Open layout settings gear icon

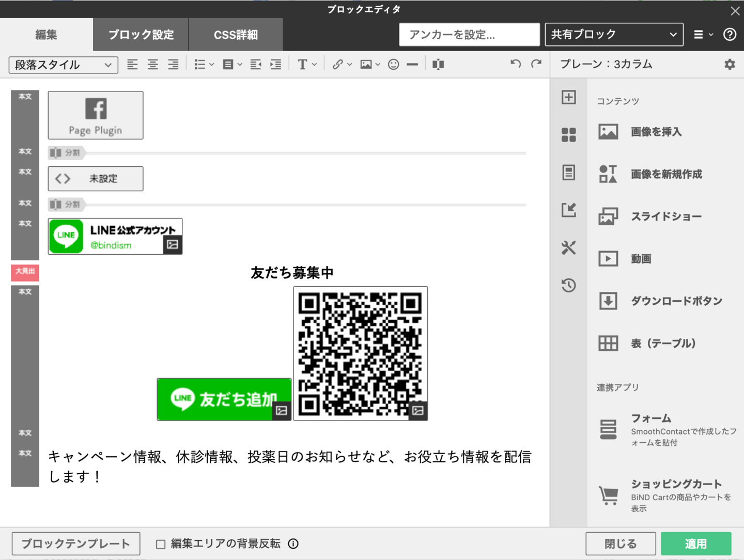(x=730, y=65)
